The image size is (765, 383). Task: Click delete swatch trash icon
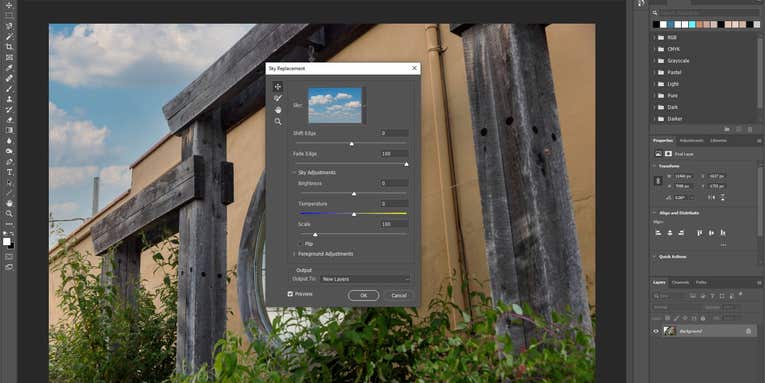pyautogui.click(x=749, y=129)
